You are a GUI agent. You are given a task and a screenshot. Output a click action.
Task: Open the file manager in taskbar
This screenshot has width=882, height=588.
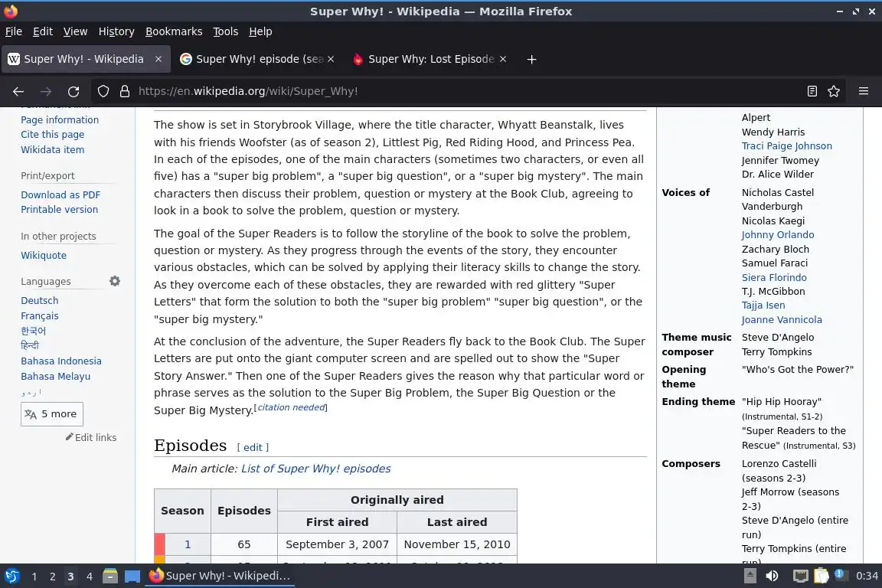coord(110,576)
